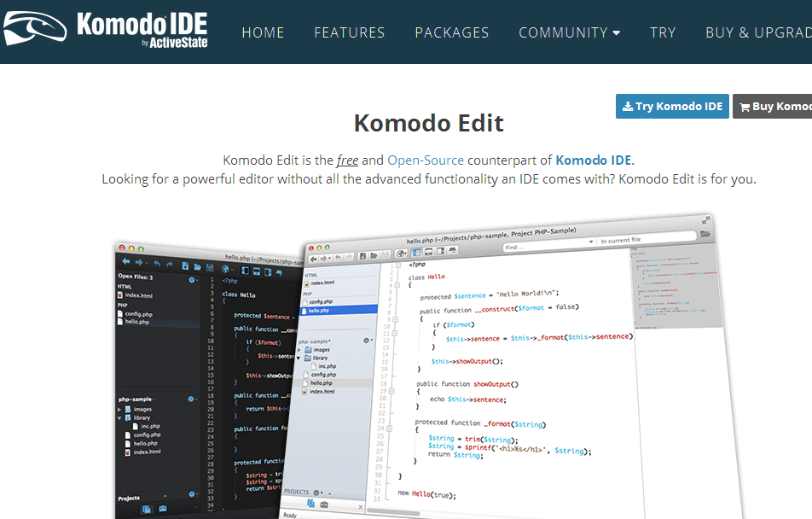
Task: Click the Buy Komodo button
Action: pos(772,107)
